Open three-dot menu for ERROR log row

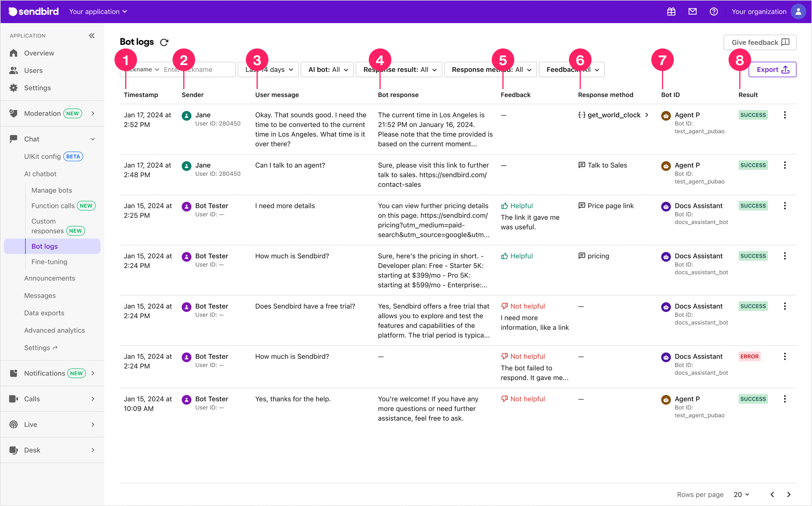point(785,356)
